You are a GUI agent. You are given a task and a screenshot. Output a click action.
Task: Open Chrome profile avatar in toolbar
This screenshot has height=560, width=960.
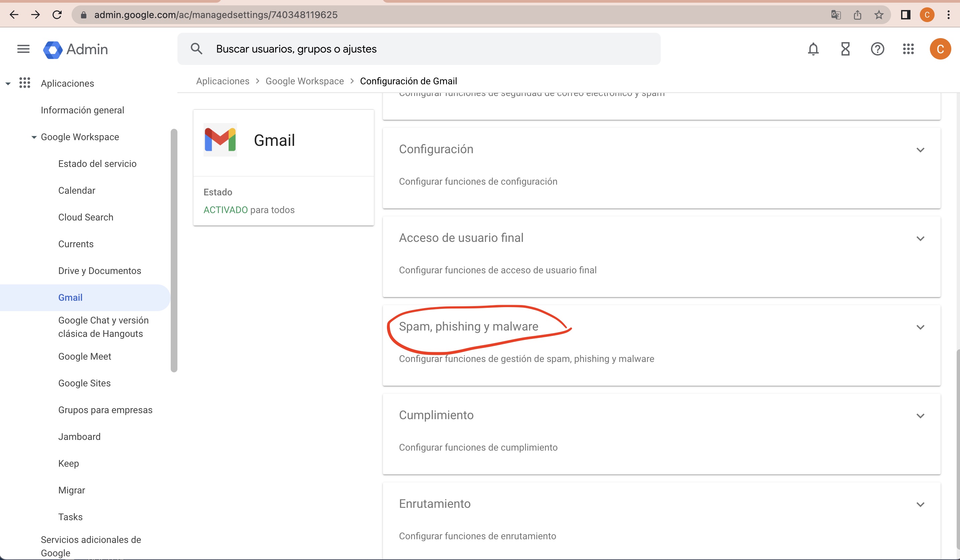click(x=927, y=15)
